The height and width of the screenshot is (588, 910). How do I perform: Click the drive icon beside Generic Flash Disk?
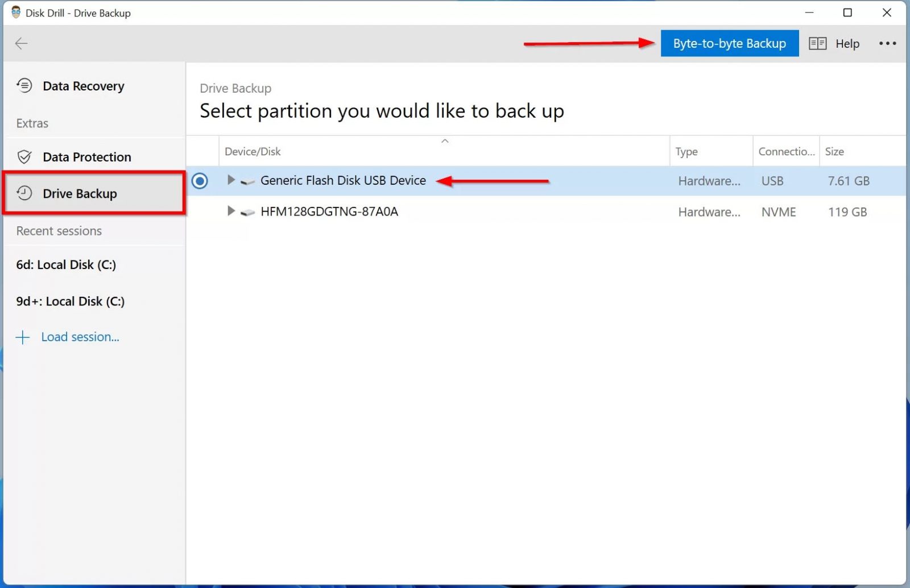click(247, 180)
